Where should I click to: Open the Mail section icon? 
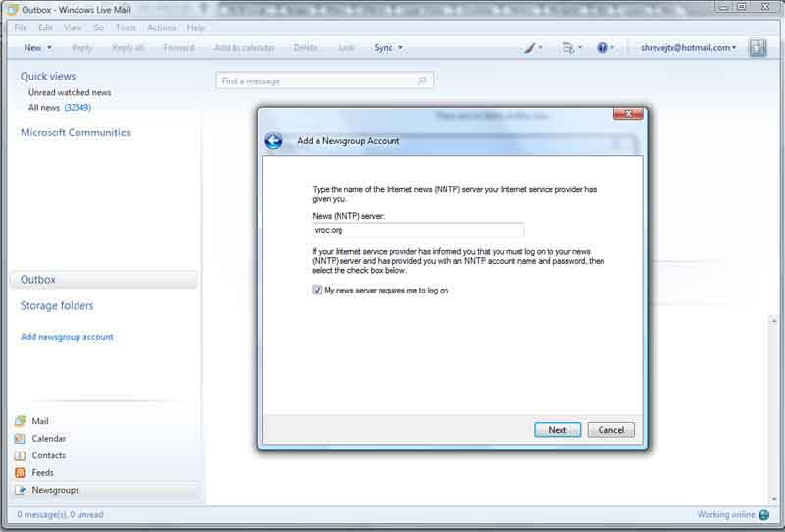[x=20, y=421]
